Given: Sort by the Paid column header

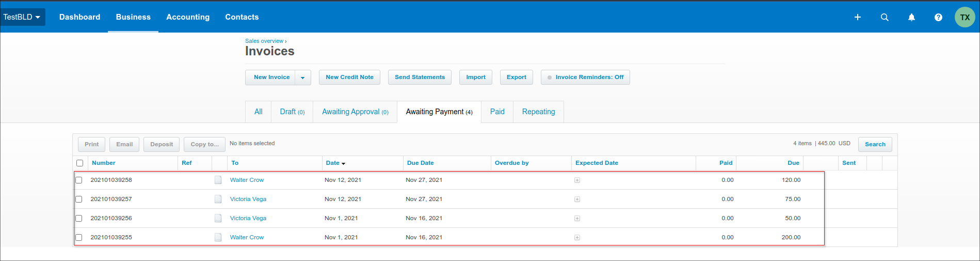Looking at the screenshot, I should 726,163.
